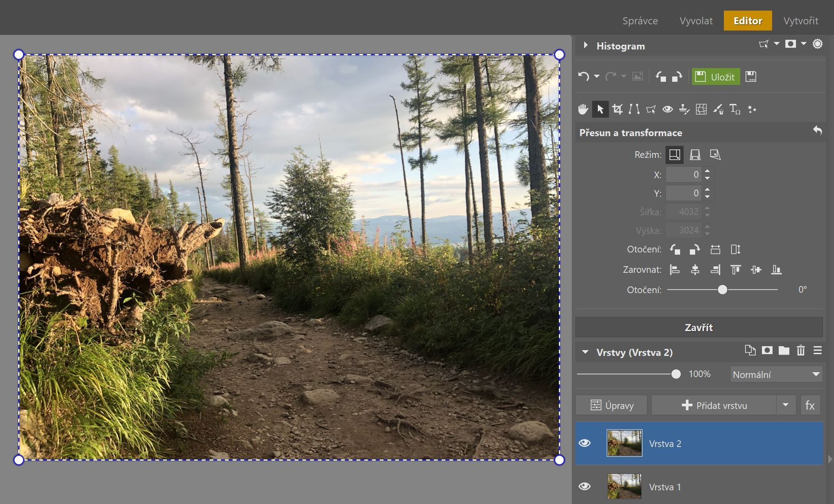This screenshot has width=834, height=504.
Task: Open the Úpravy adjustments button
Action: (x=612, y=405)
